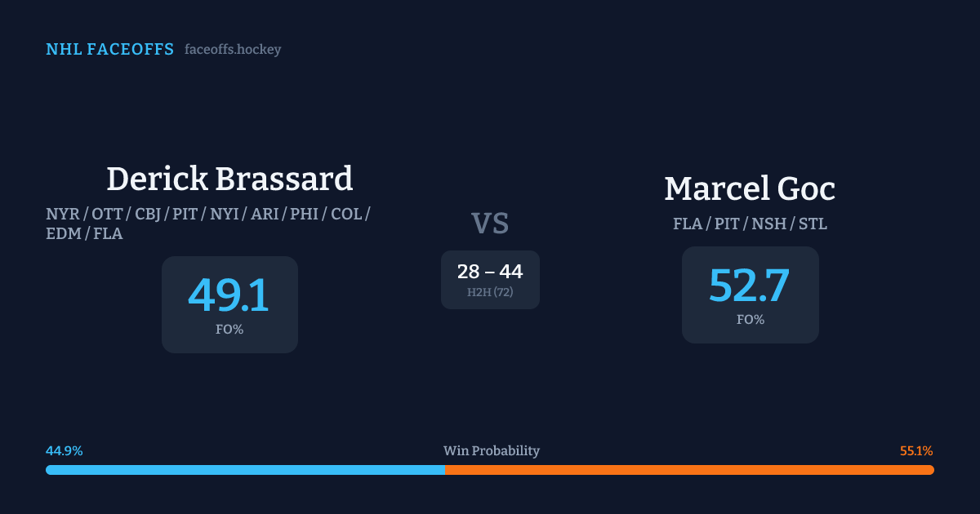Screen dimensions: 980x514
Task: Click the blue segment of probability bar
Action: pos(245,470)
